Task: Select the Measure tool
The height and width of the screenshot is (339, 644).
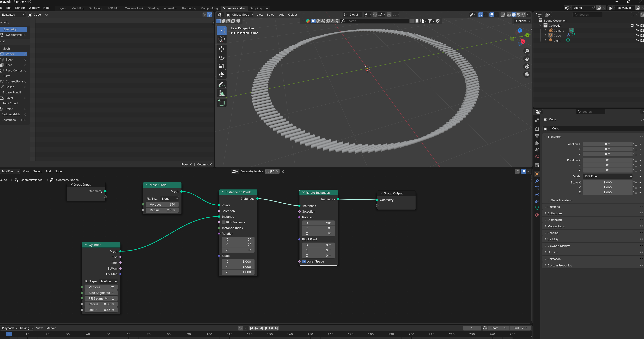Action: point(221,93)
